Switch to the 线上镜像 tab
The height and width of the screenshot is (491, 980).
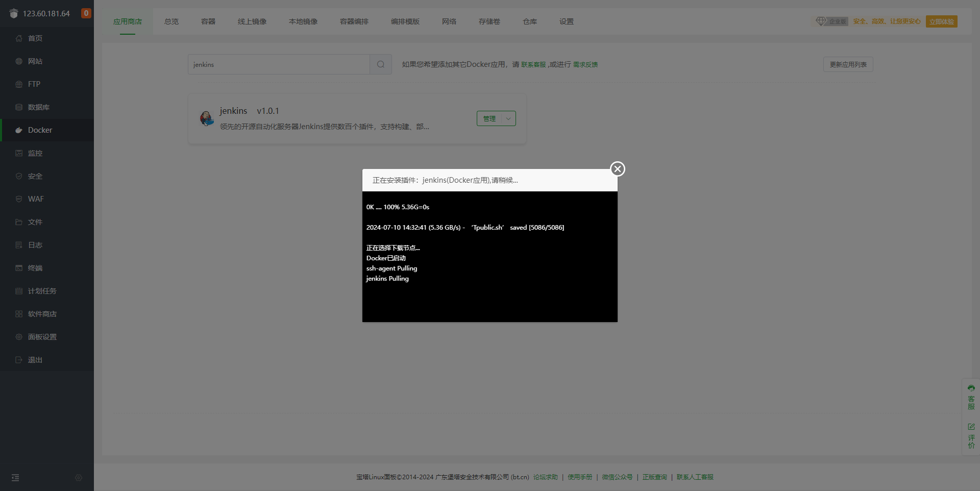click(x=252, y=21)
